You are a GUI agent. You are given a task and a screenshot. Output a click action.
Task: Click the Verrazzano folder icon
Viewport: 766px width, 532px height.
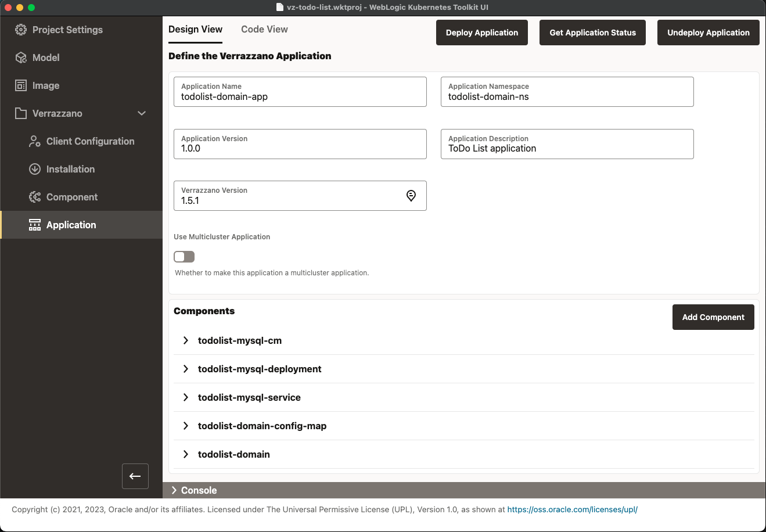coord(21,113)
